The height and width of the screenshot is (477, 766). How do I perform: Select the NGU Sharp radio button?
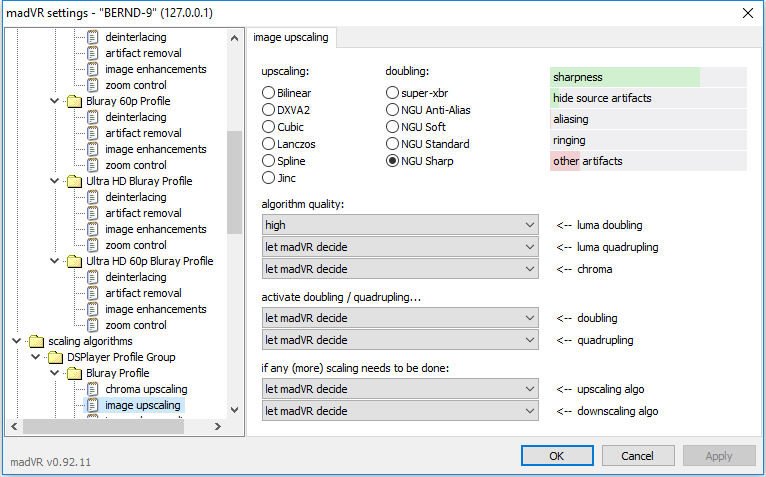(392, 161)
